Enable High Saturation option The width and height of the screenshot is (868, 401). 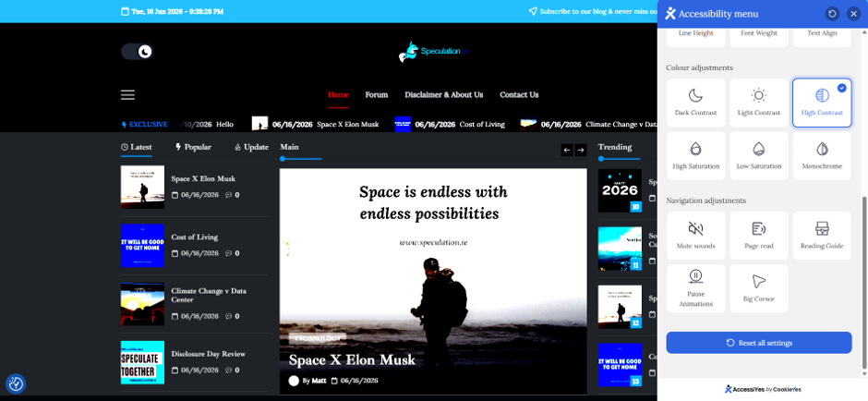pos(696,155)
